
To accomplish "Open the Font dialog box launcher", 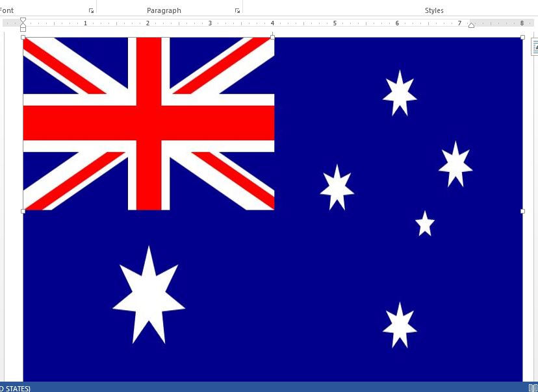I will (x=91, y=11).
